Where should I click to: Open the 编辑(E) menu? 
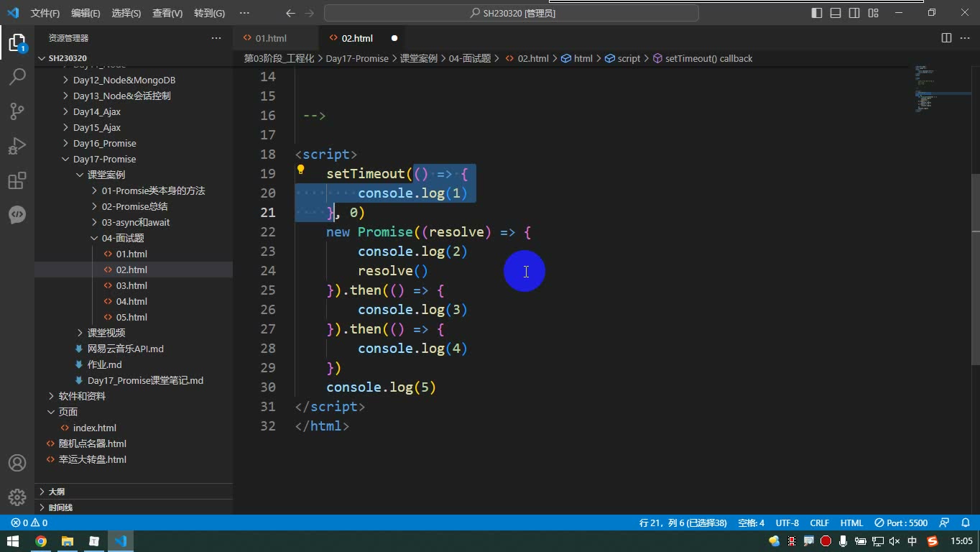pos(85,13)
